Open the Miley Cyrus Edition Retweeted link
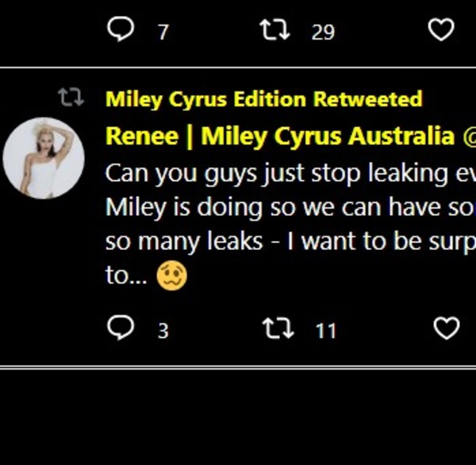 263,99
